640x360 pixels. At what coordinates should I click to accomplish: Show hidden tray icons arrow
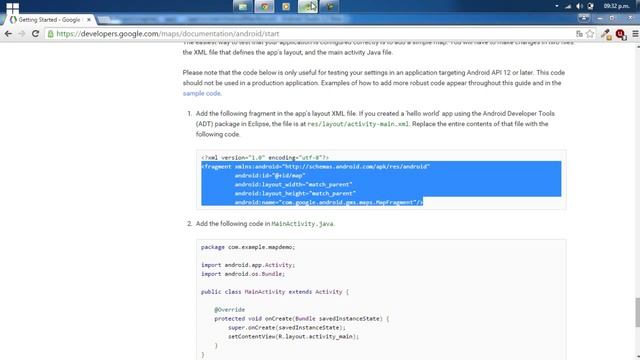pos(557,6)
